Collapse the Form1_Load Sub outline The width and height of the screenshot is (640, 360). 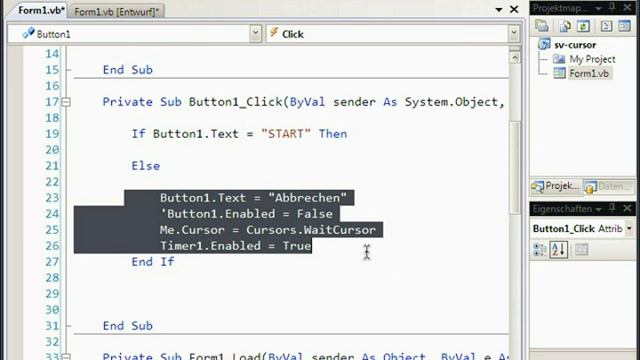(x=66, y=357)
